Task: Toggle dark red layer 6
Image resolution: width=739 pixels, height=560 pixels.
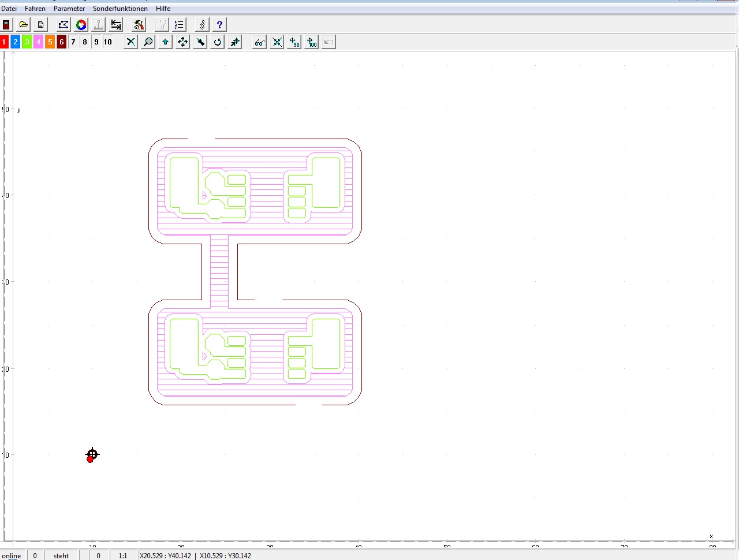Action: 62,42
